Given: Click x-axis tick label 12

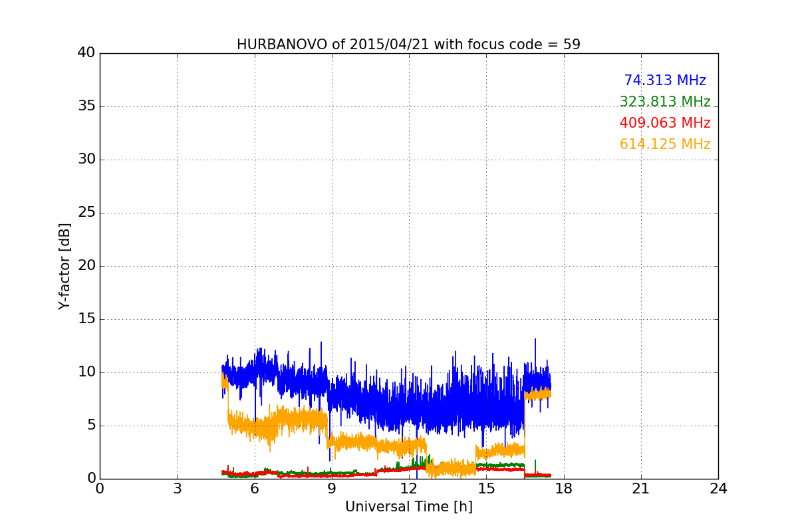Looking at the screenshot, I should click(409, 489).
